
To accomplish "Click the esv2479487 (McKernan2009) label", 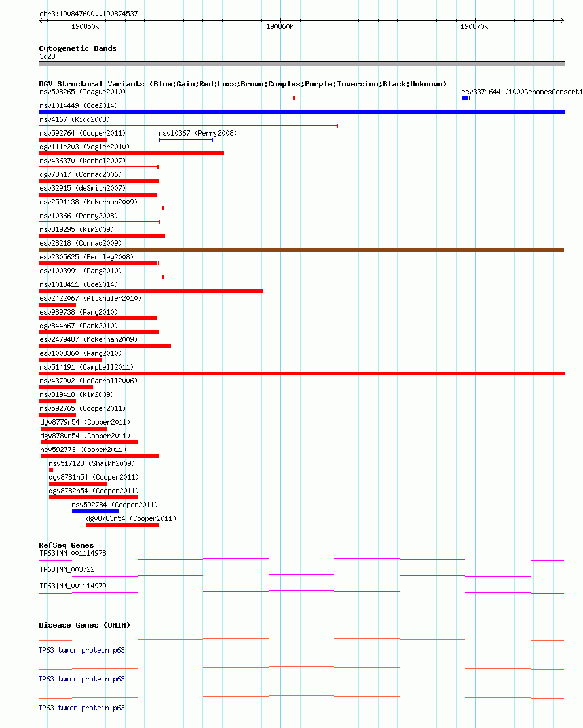I will click(88, 339).
